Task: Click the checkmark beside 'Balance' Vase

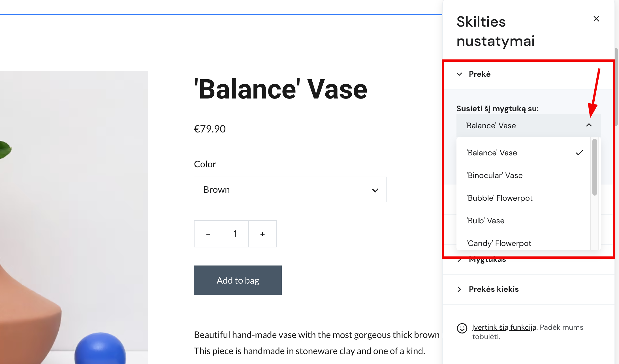Action: pyautogui.click(x=579, y=153)
